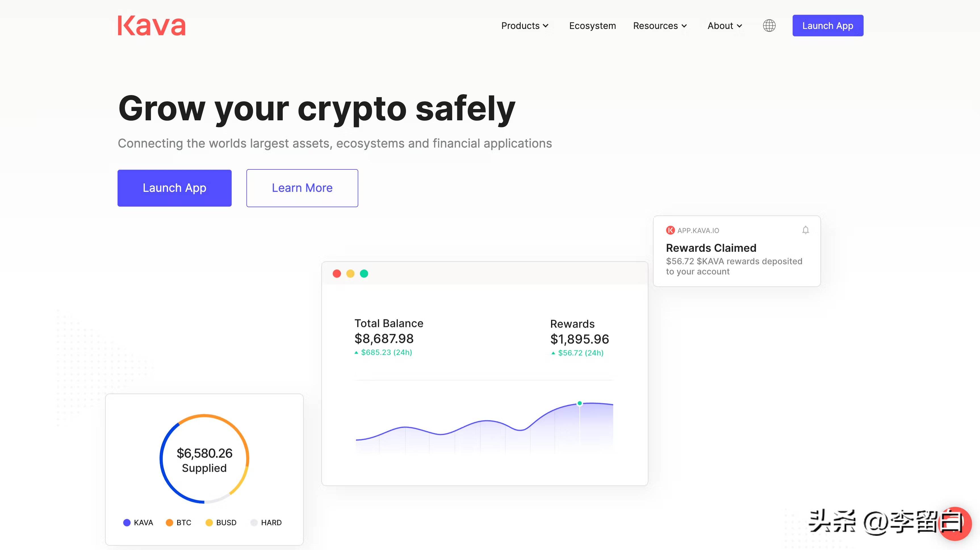Click the Learn More button
Image resolution: width=980 pixels, height=550 pixels.
click(x=302, y=188)
